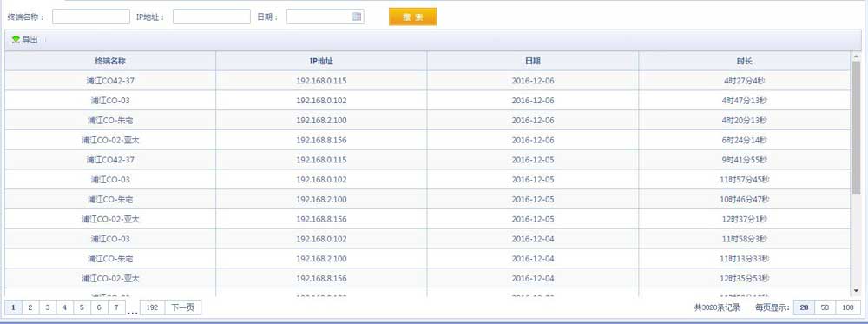The width and height of the screenshot is (868, 324).
Task: Open the calendar date picker icon
Action: [357, 17]
